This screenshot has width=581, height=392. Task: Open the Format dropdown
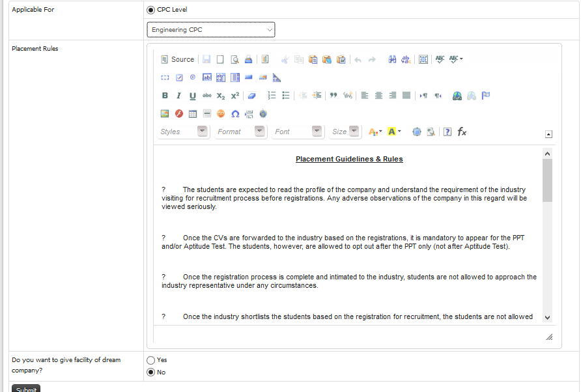pyautogui.click(x=240, y=132)
